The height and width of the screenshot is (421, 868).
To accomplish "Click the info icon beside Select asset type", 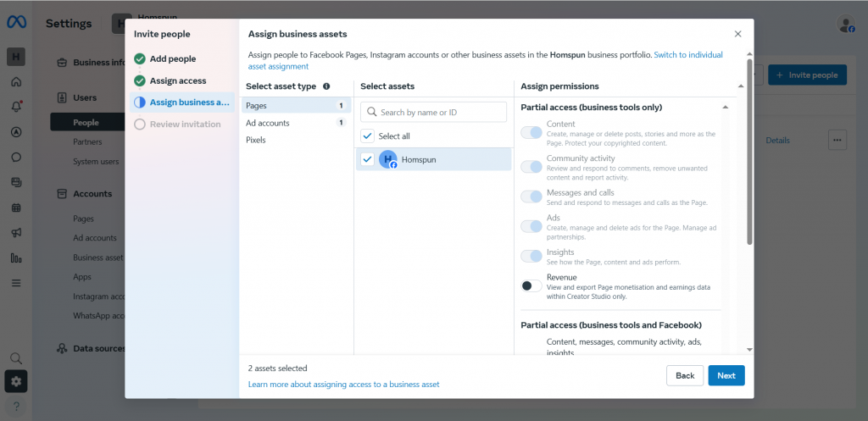I will click(326, 86).
